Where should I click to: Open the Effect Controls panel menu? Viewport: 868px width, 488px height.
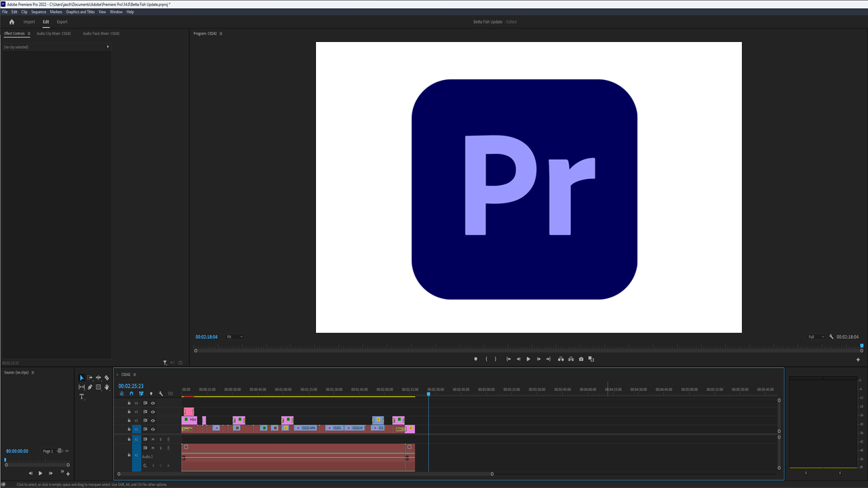pyautogui.click(x=28, y=33)
